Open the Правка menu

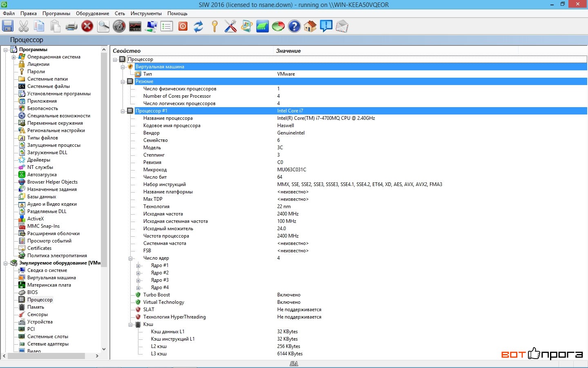pos(29,13)
